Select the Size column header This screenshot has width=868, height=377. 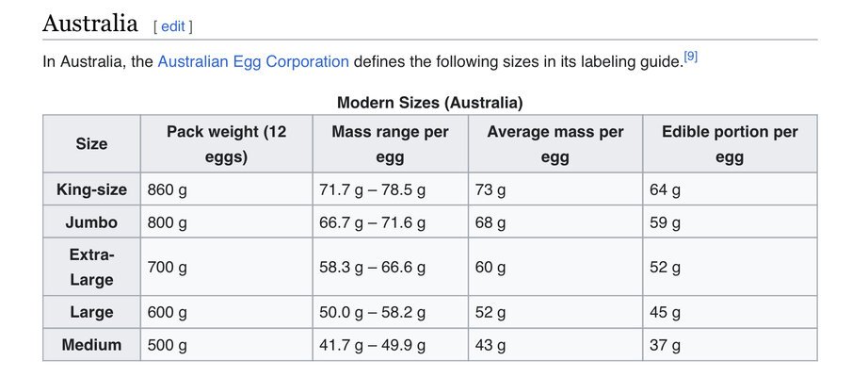click(x=91, y=144)
